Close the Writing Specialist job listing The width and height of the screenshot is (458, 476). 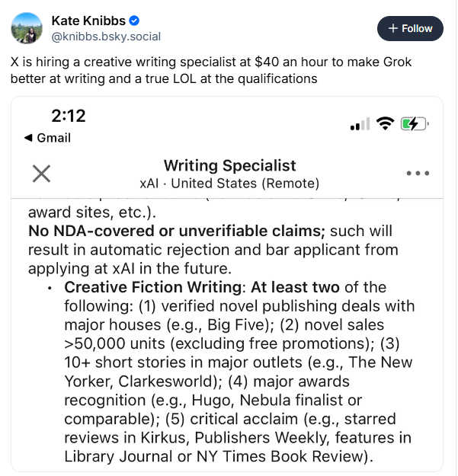point(41,174)
